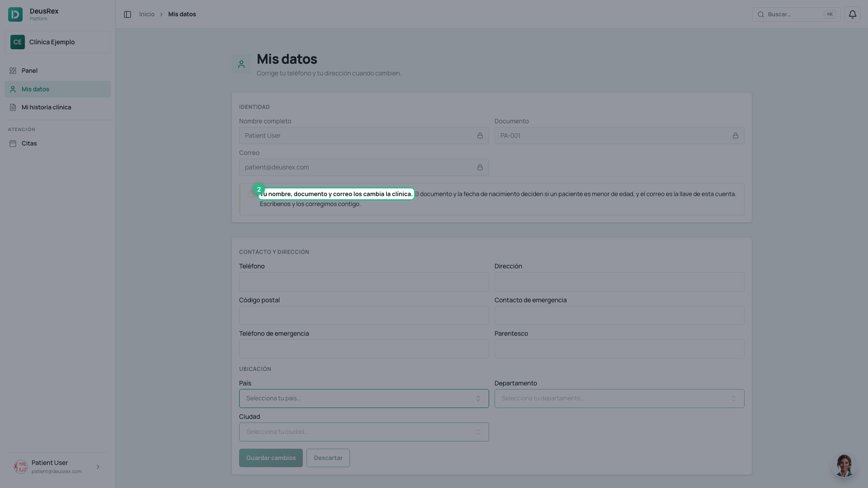Click the DeusRex logo icon

coord(15,14)
